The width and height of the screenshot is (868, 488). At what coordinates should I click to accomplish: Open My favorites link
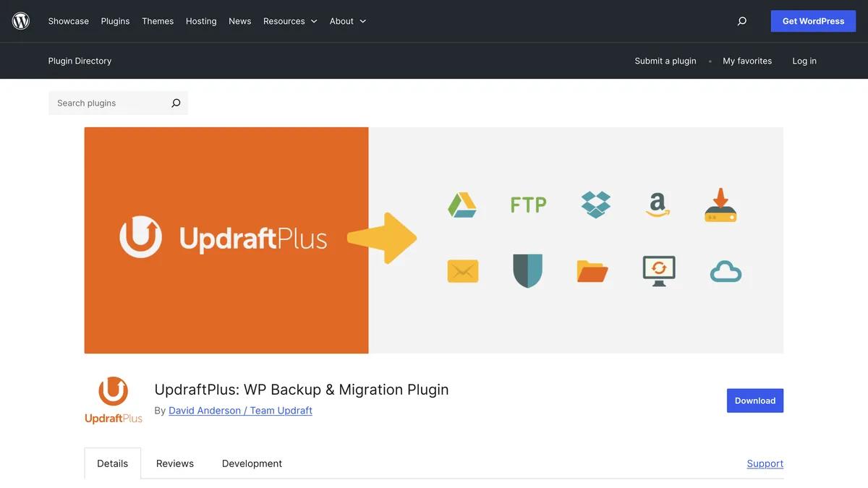coord(747,61)
